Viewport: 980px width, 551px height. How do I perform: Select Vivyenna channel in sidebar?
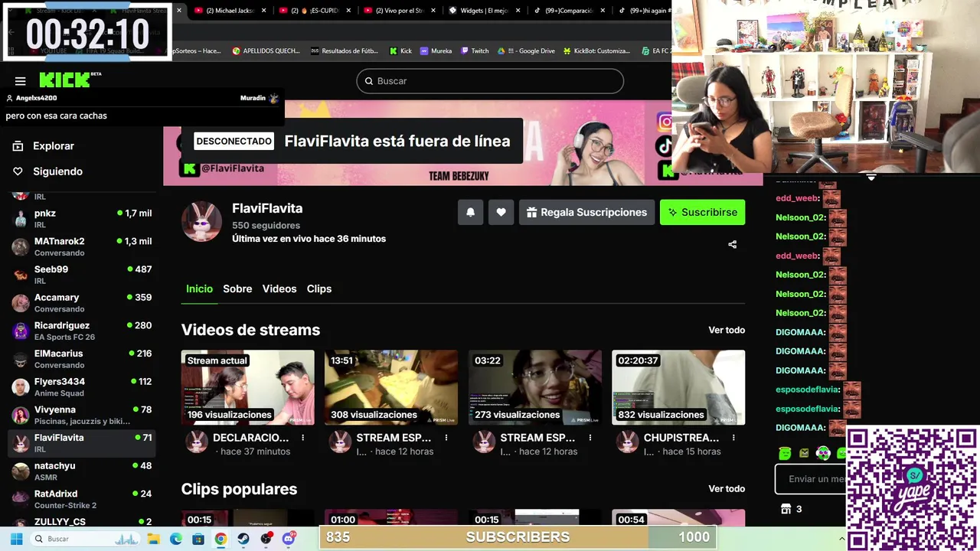click(x=81, y=415)
